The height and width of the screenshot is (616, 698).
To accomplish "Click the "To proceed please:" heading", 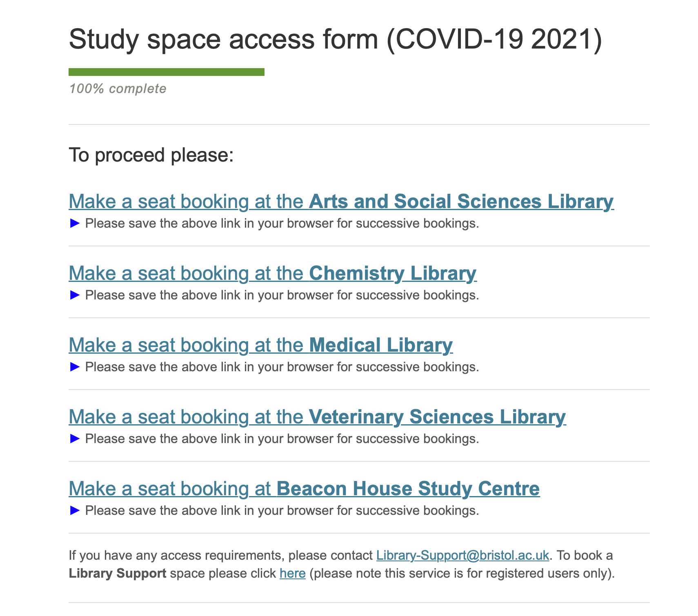I will (x=151, y=155).
